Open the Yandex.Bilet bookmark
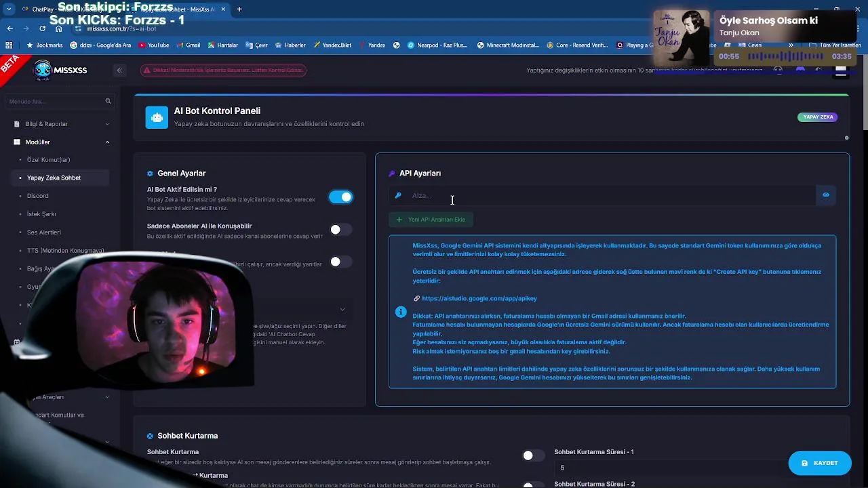The image size is (868, 488). 332,45
